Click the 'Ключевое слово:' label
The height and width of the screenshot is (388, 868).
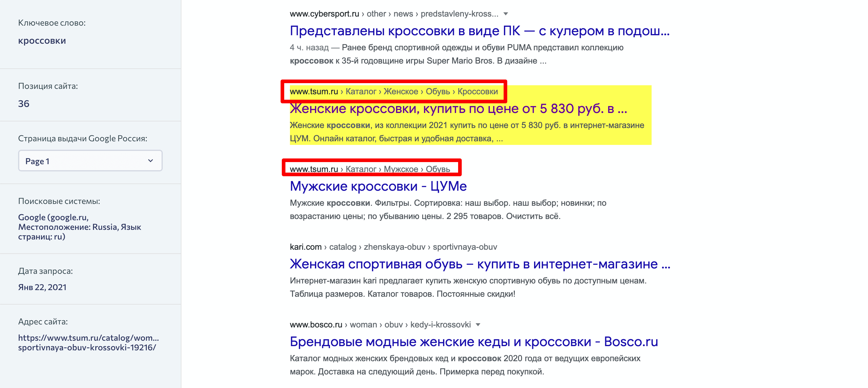[52, 23]
